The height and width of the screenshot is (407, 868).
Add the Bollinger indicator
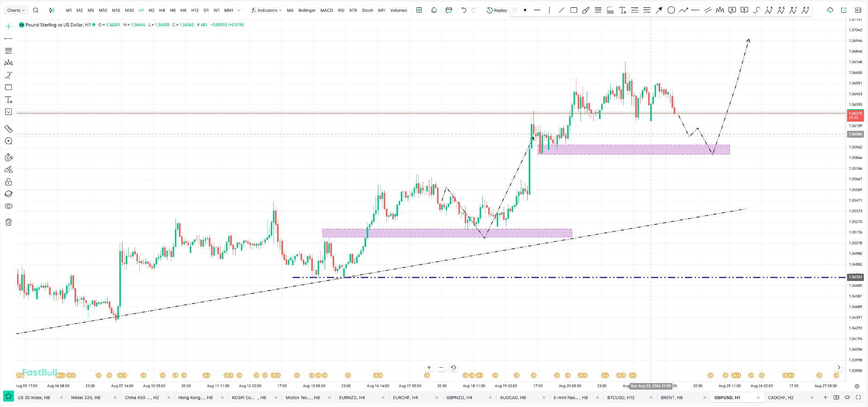[307, 10]
